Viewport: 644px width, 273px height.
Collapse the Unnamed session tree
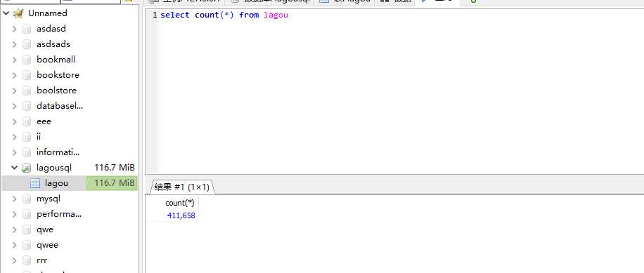click(6, 13)
